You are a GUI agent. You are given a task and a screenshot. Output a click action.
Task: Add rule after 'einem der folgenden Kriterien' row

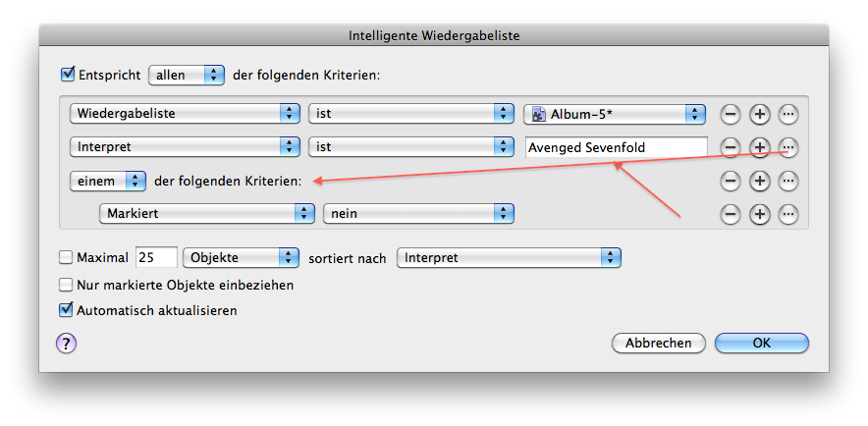[760, 181]
